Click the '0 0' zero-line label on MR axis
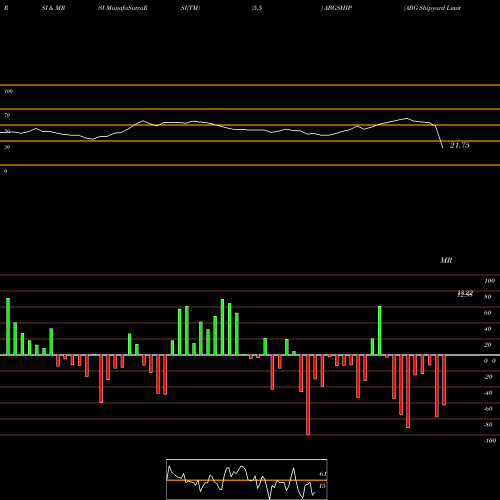Viewport: 500px width, 500px height. click(x=490, y=361)
